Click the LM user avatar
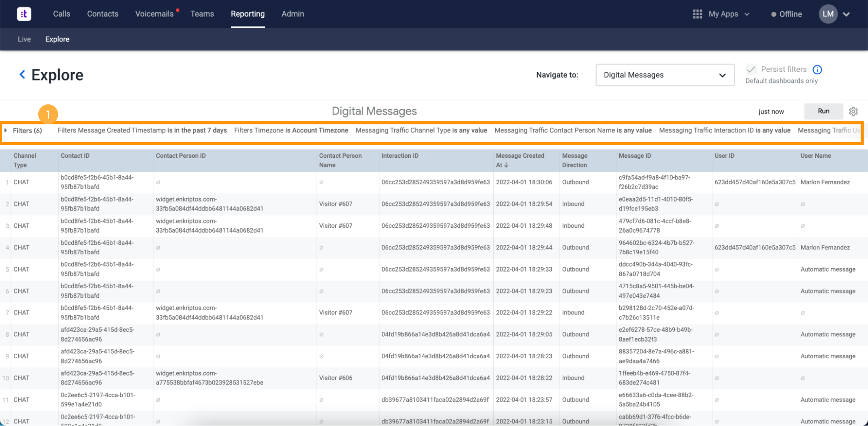 [828, 14]
